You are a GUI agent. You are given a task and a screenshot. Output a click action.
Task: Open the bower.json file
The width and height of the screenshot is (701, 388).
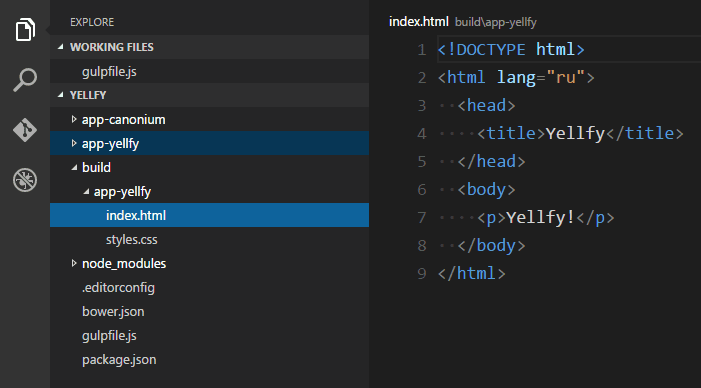click(113, 311)
